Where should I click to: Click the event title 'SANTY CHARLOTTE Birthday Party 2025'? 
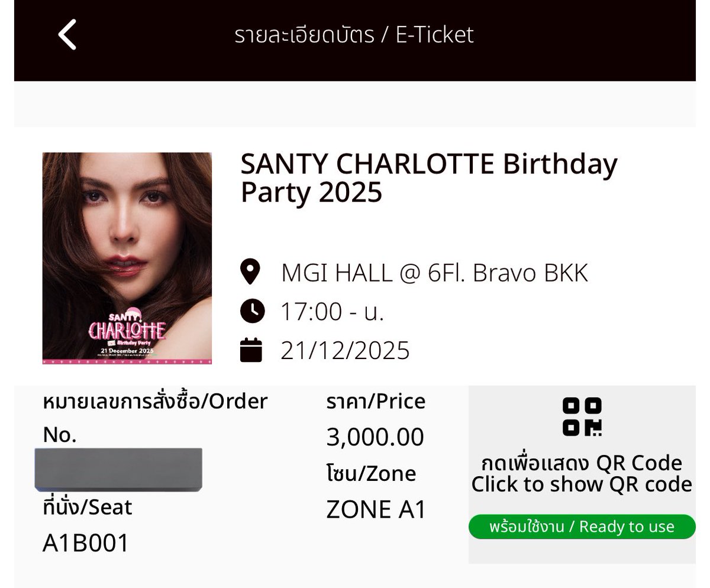[x=428, y=178]
